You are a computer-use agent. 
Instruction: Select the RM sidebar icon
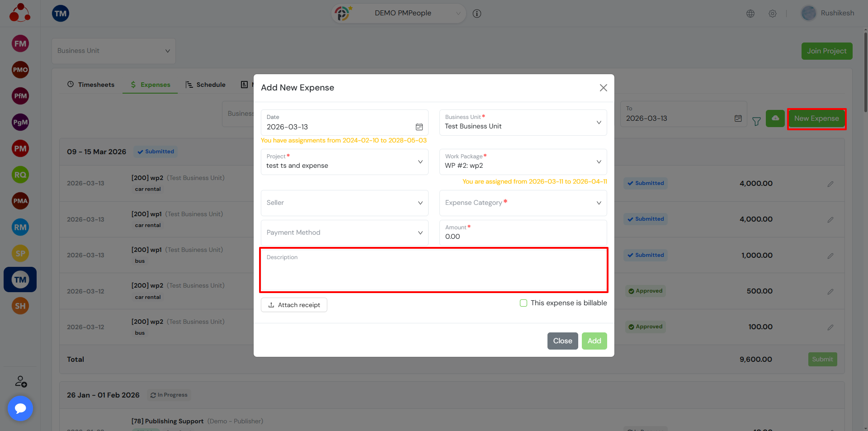(20, 227)
